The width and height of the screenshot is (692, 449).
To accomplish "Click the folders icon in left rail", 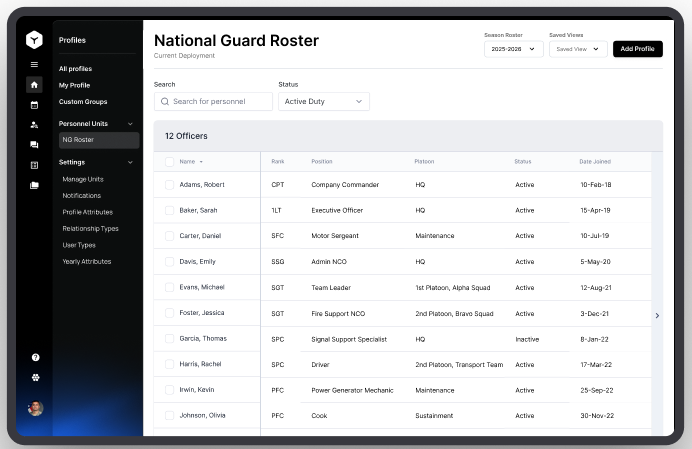I will [x=34, y=185].
